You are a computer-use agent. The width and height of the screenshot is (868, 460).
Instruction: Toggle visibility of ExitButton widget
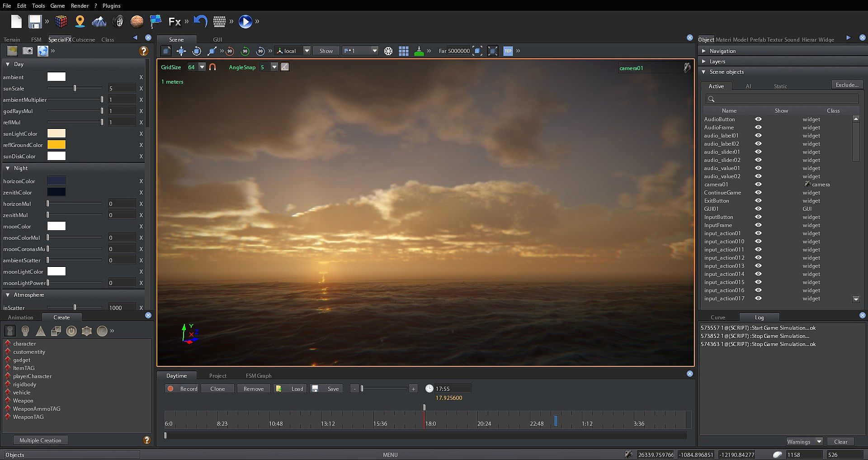(x=758, y=201)
